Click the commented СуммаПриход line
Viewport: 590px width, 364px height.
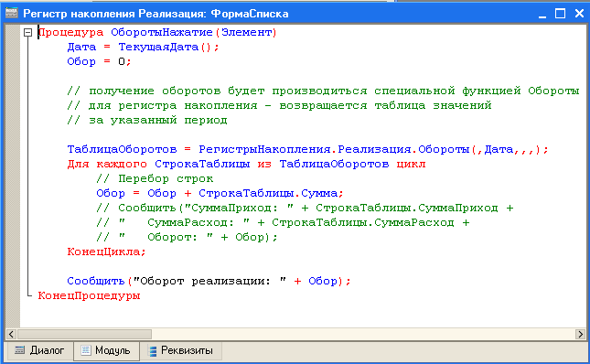[305, 209]
